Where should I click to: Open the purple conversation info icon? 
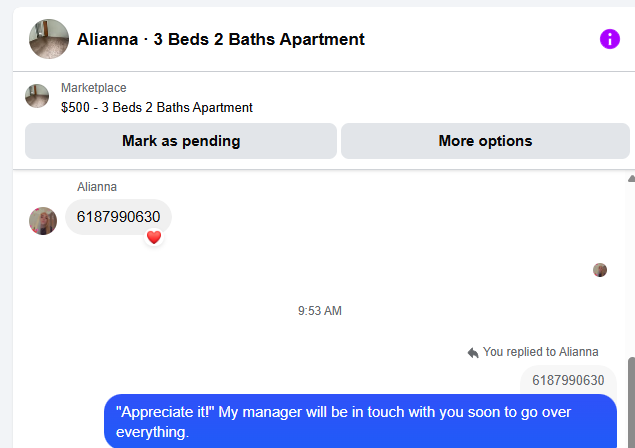tap(609, 39)
